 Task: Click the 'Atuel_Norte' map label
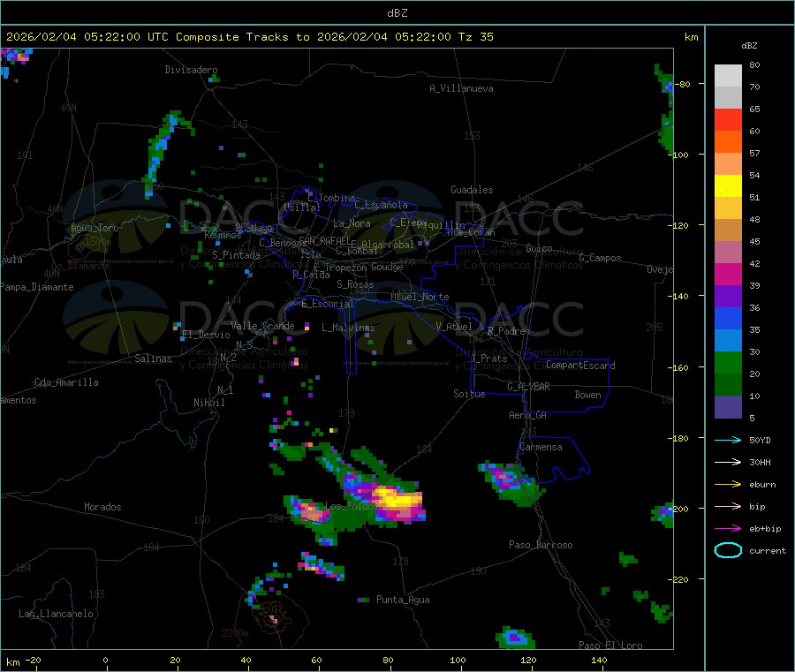[420, 297]
